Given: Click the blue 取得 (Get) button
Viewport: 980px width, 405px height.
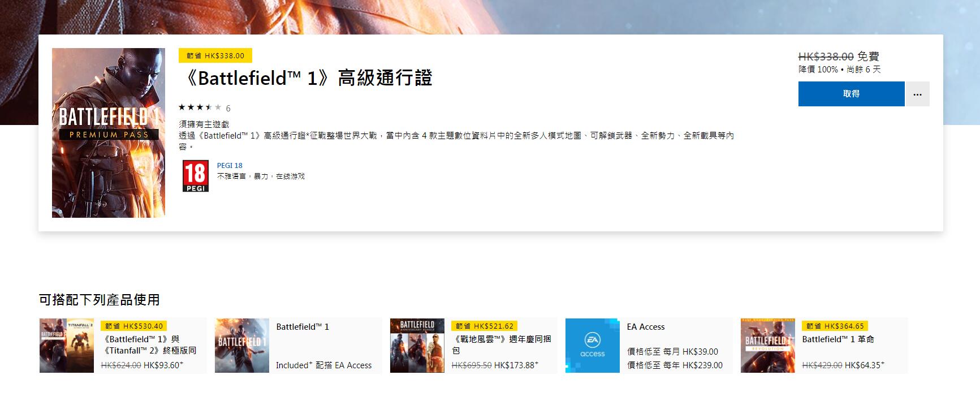Looking at the screenshot, I should (851, 94).
